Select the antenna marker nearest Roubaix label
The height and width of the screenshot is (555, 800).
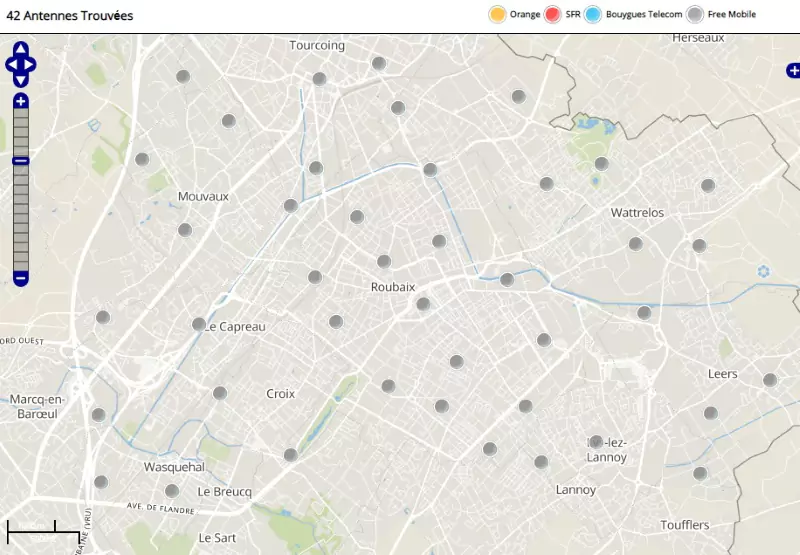pyautogui.click(x=384, y=262)
